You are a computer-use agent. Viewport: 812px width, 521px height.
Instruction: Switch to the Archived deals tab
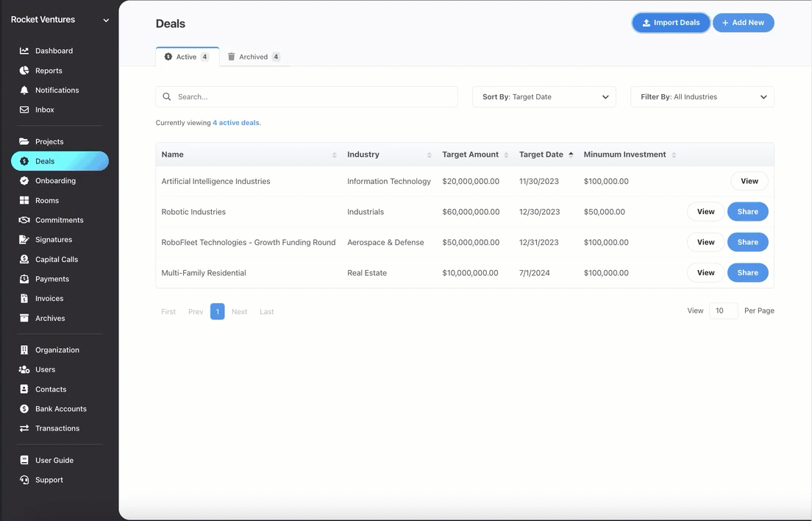coord(254,57)
